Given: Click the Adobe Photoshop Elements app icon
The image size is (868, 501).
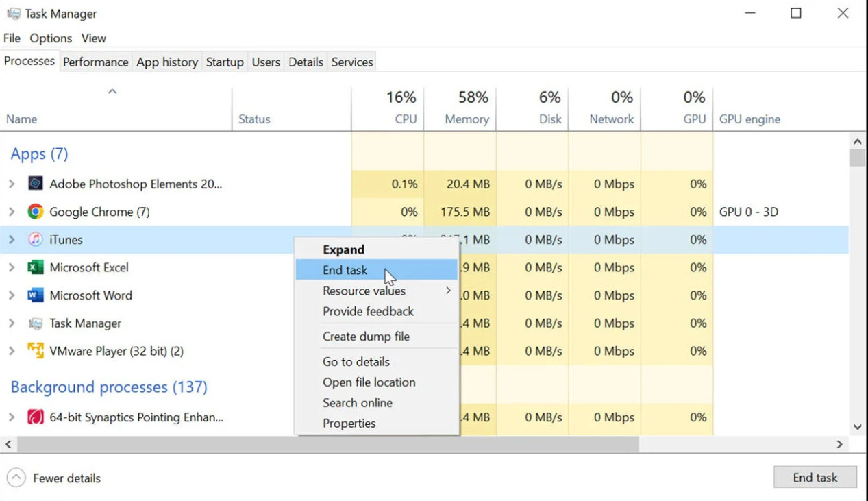Looking at the screenshot, I should (x=36, y=184).
